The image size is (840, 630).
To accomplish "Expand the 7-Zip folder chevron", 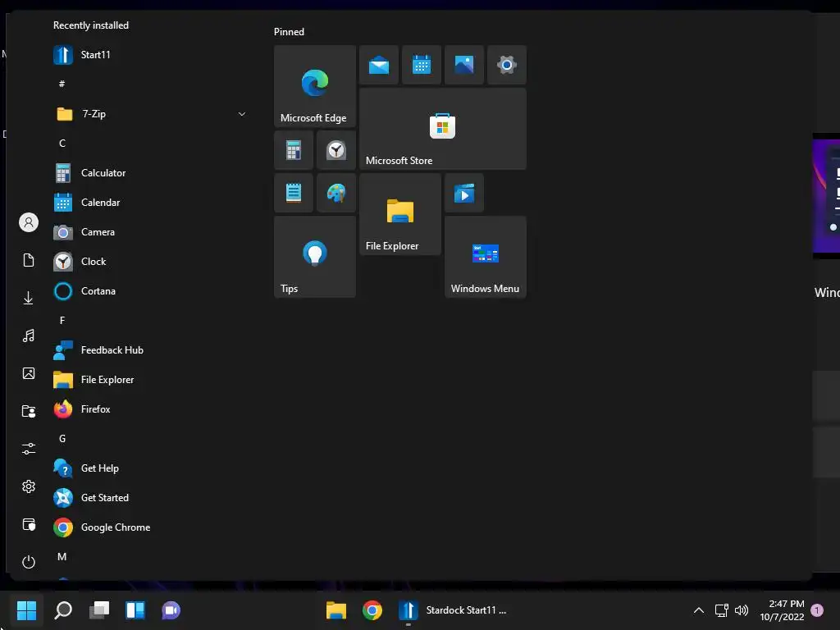I will 242,114.
